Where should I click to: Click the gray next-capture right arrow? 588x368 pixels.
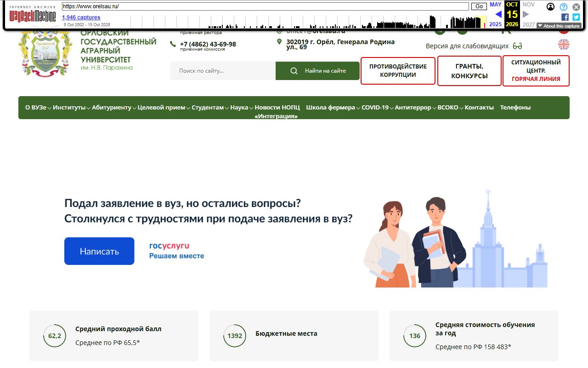click(526, 14)
